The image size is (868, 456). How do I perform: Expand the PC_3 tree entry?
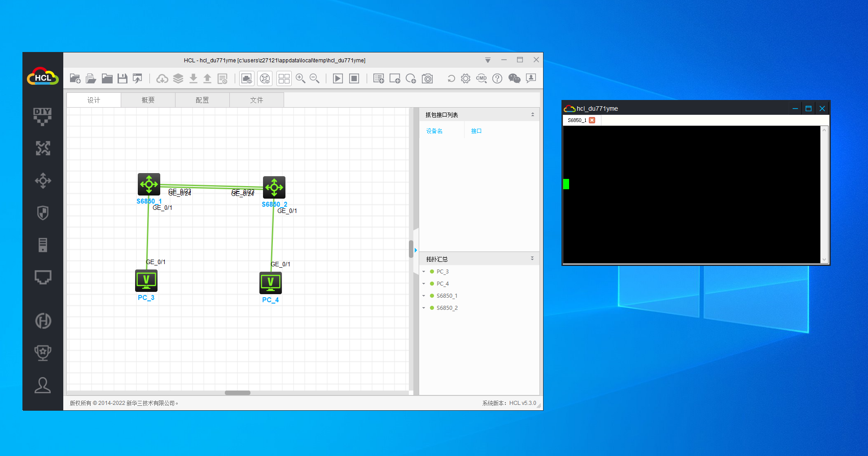click(x=424, y=272)
